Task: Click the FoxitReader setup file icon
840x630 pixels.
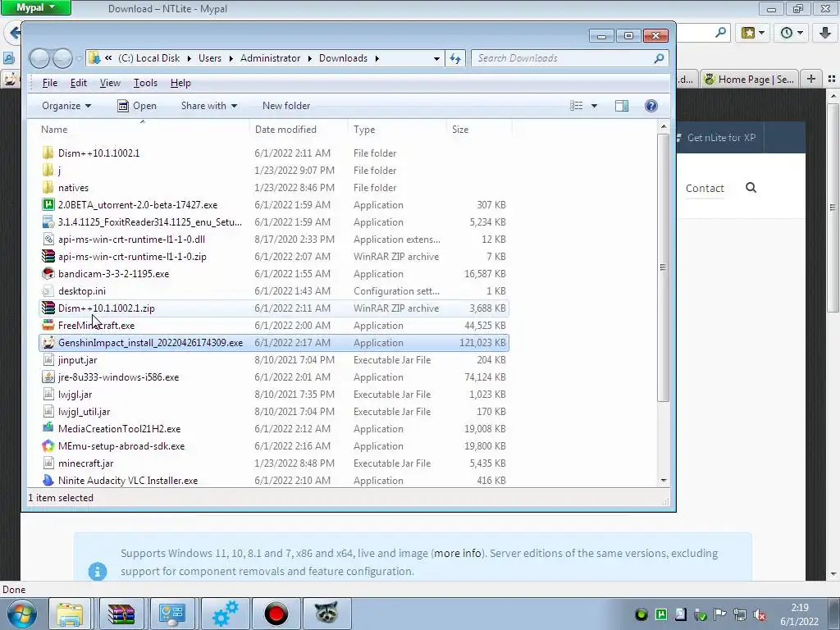Action: click(48, 221)
